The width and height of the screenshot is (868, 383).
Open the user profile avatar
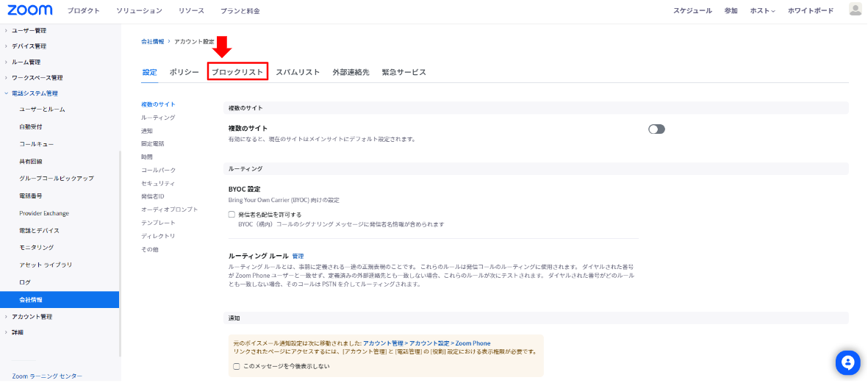point(856,10)
